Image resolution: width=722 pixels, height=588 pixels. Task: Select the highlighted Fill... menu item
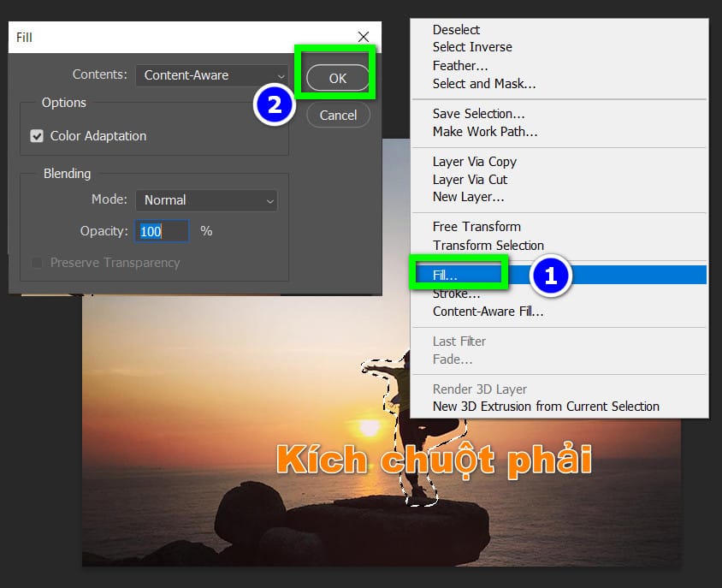click(x=446, y=276)
